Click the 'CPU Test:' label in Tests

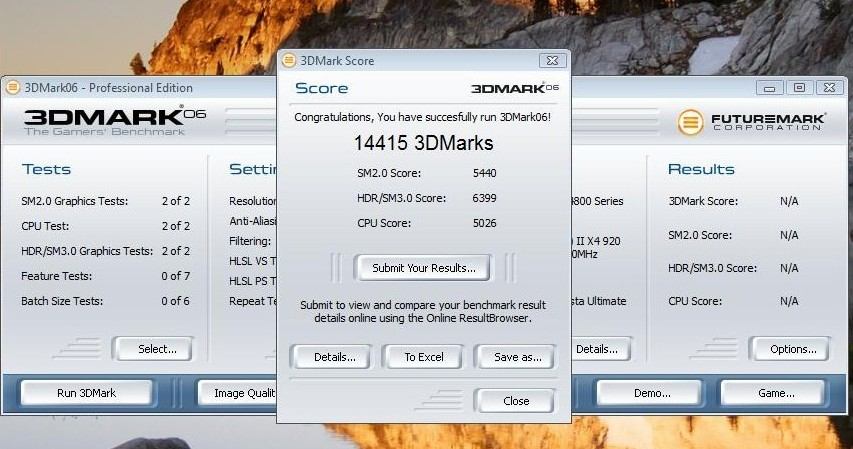click(x=45, y=226)
